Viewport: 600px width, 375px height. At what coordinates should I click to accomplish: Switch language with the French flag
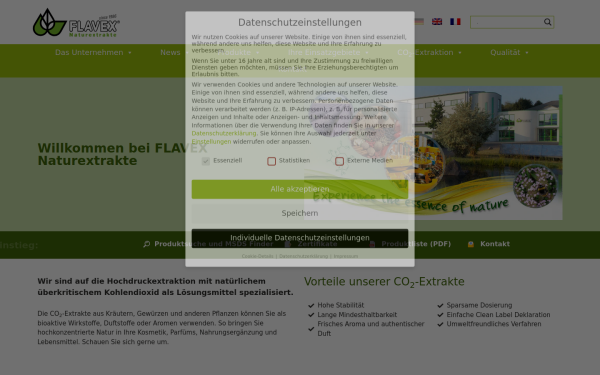coord(455,22)
